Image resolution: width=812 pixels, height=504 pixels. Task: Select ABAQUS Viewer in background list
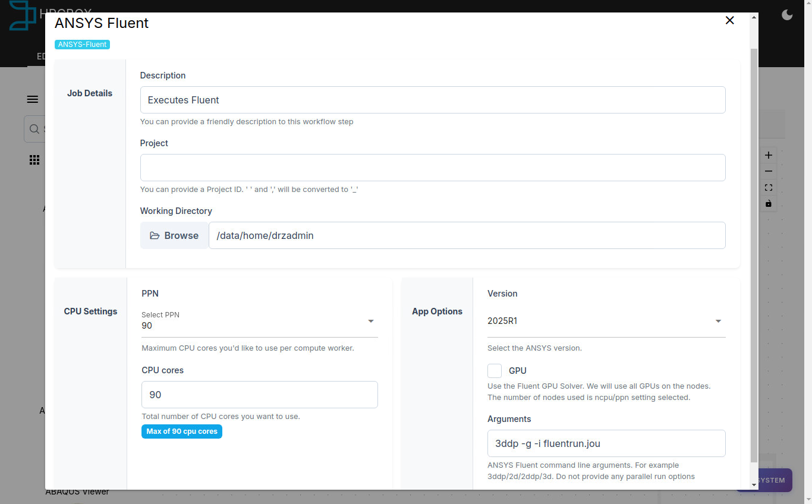click(x=77, y=492)
